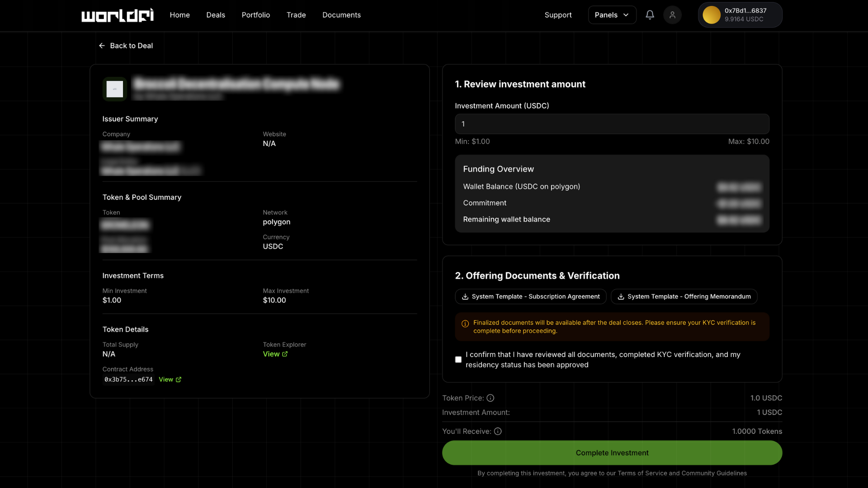
Task: Focus the Investment Amount (USDC) field
Action: (x=612, y=124)
